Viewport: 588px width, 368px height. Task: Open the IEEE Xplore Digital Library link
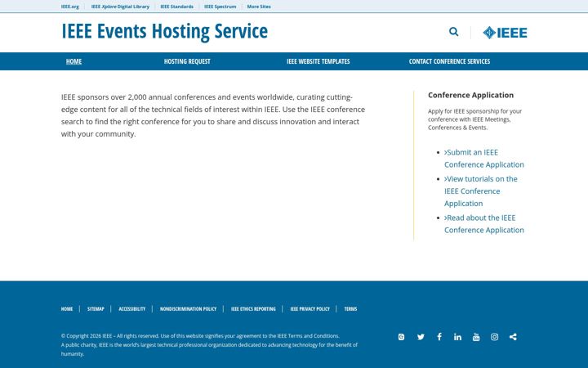120,7
